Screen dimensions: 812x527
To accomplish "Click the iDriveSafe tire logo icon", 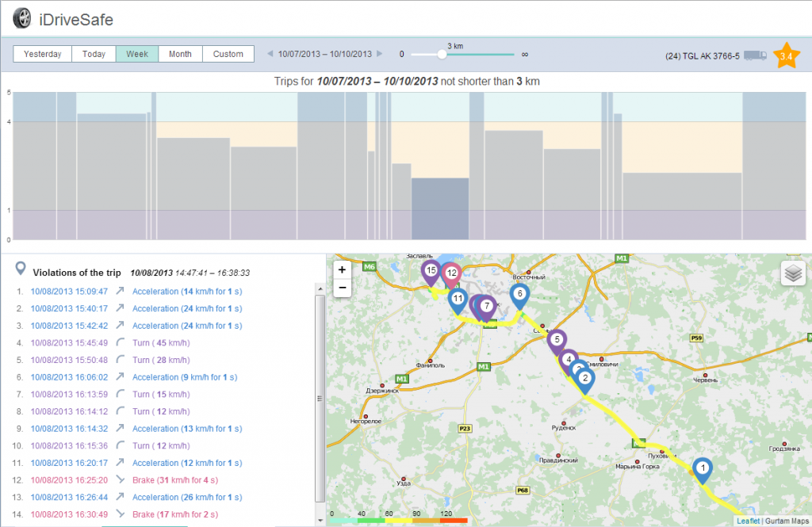I will coord(23,17).
